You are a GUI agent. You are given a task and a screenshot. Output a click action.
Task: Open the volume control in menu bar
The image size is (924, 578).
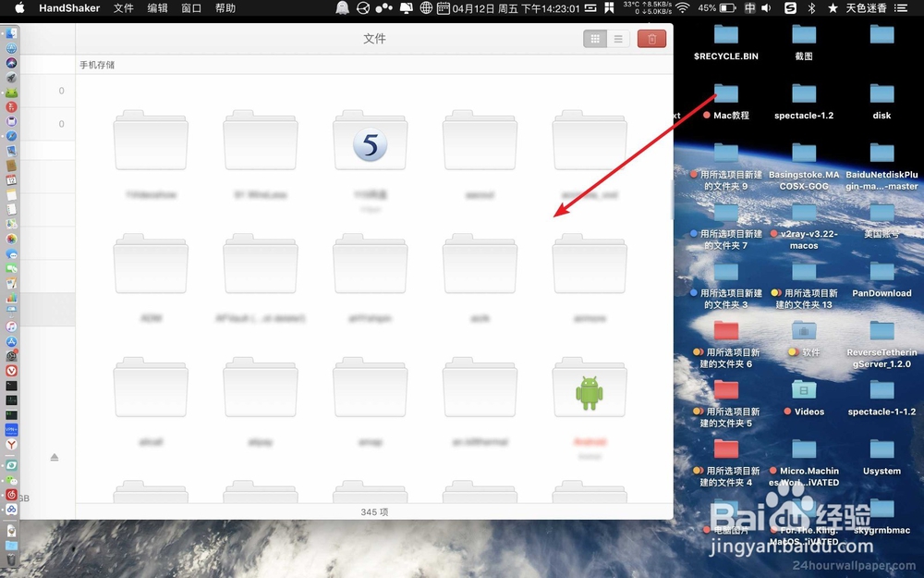[x=766, y=8]
